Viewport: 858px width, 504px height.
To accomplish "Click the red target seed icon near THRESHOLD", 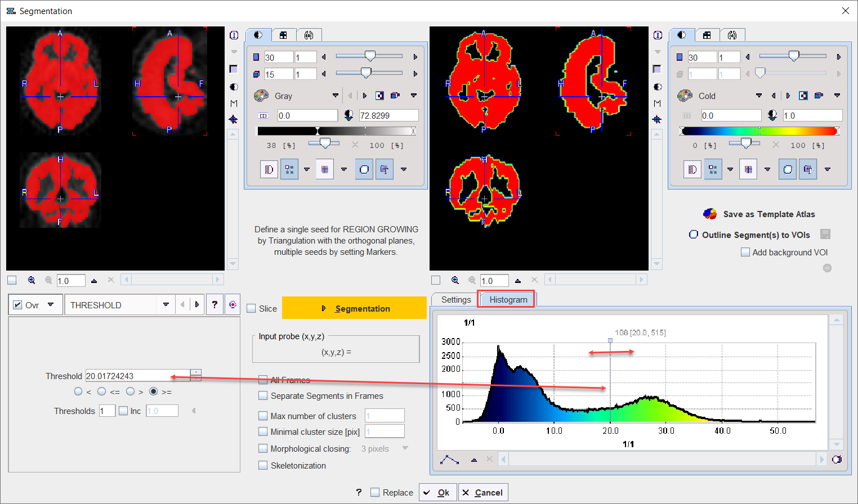I will click(233, 305).
